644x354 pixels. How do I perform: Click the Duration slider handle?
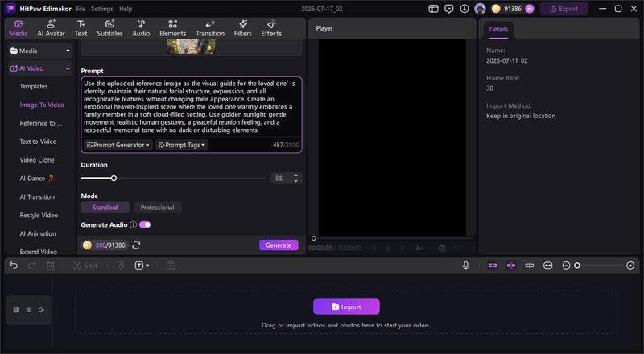tap(114, 179)
